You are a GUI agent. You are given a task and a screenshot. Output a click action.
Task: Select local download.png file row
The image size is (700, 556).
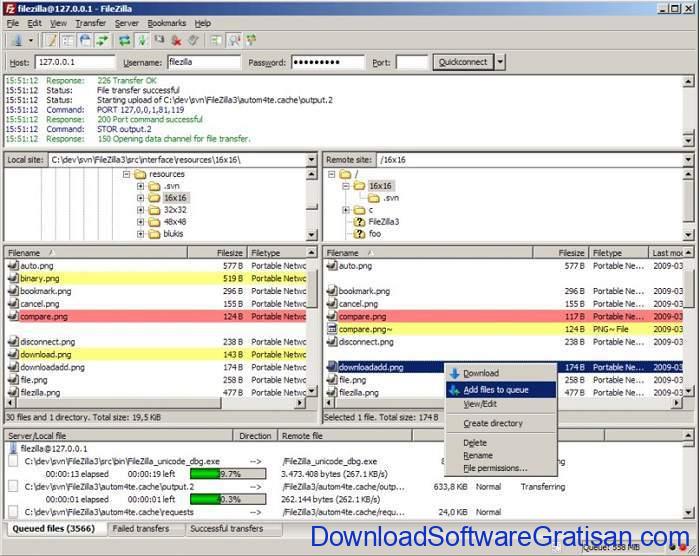156,355
